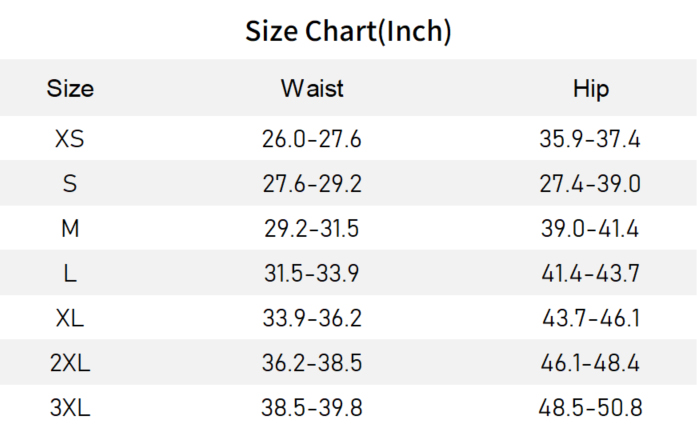Screen dimensions: 697x429
Task: Select the Size column header
Action: point(70,88)
